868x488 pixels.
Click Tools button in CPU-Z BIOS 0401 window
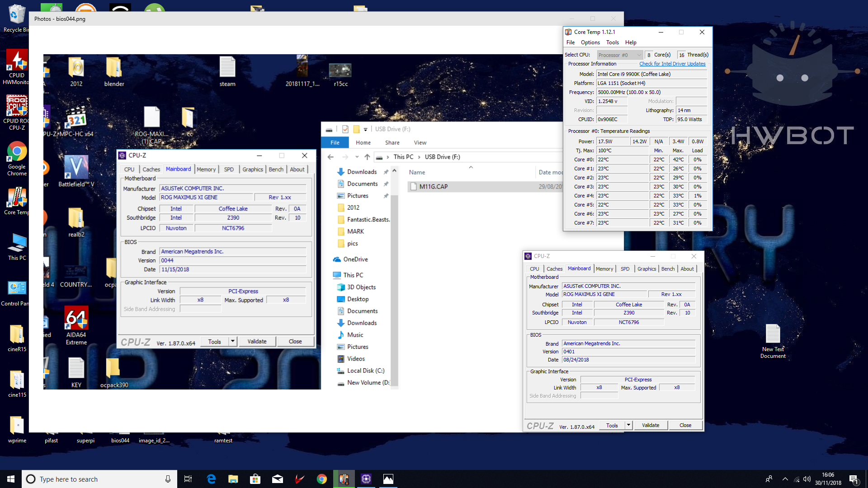click(612, 425)
